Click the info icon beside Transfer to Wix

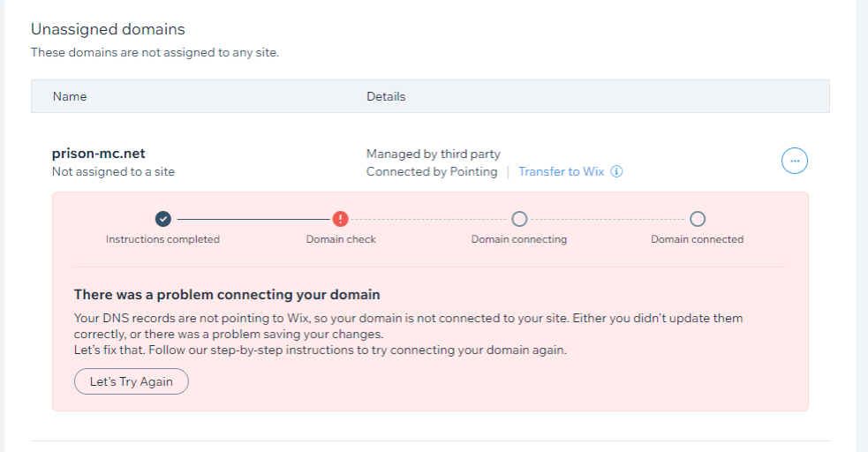[616, 171]
